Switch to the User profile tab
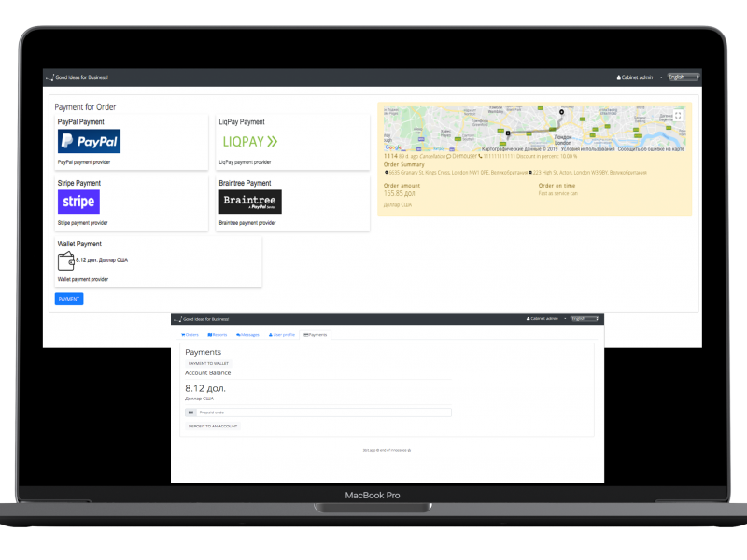This screenshot has width=747, height=560. 282,335
